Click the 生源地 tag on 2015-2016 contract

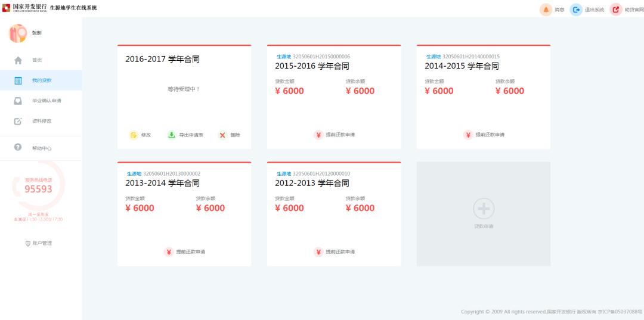[x=283, y=57]
